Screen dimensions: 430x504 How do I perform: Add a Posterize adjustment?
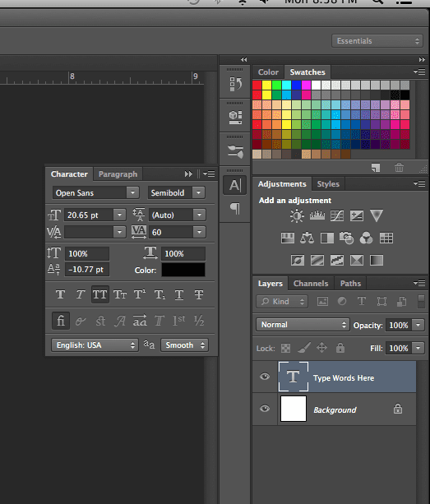[x=317, y=260]
